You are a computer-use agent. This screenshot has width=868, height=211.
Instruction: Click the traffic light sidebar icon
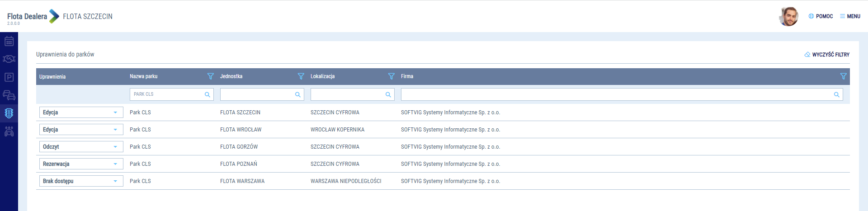pyautogui.click(x=9, y=113)
